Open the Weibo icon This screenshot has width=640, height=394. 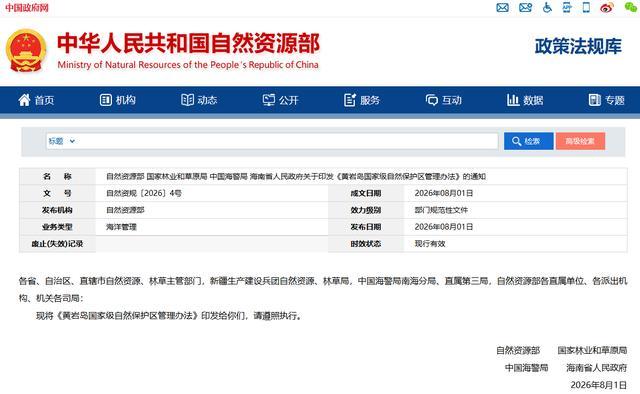point(607,7)
